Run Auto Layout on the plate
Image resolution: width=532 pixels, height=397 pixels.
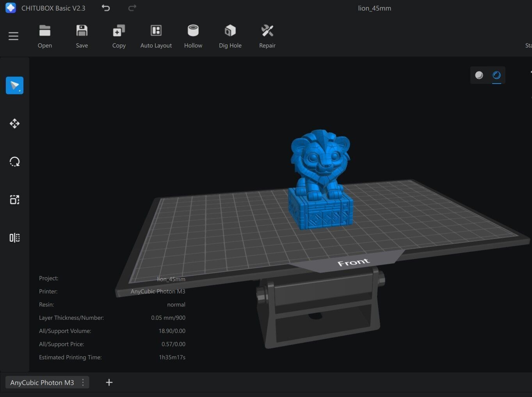tap(156, 30)
